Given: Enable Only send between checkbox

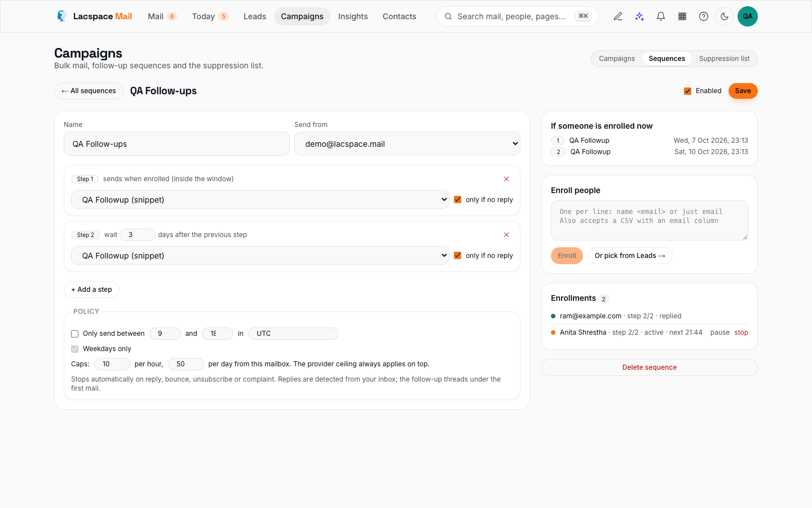Looking at the screenshot, I should tap(75, 334).
